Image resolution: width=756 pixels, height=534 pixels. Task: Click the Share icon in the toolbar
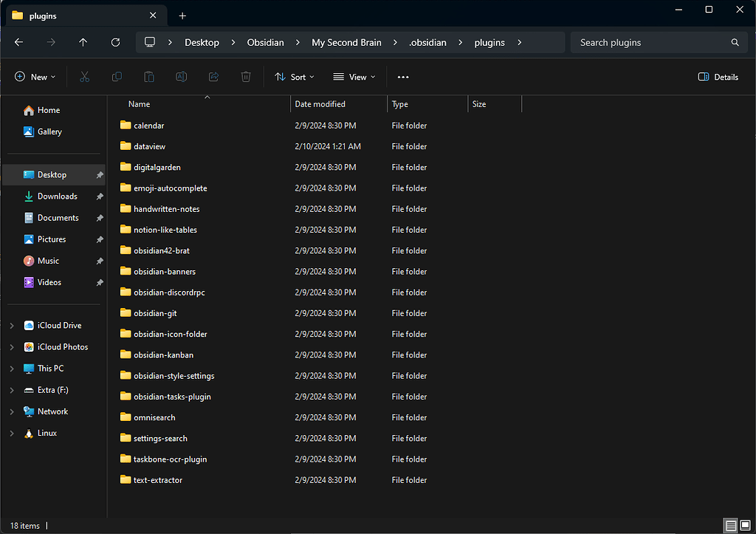click(x=213, y=77)
